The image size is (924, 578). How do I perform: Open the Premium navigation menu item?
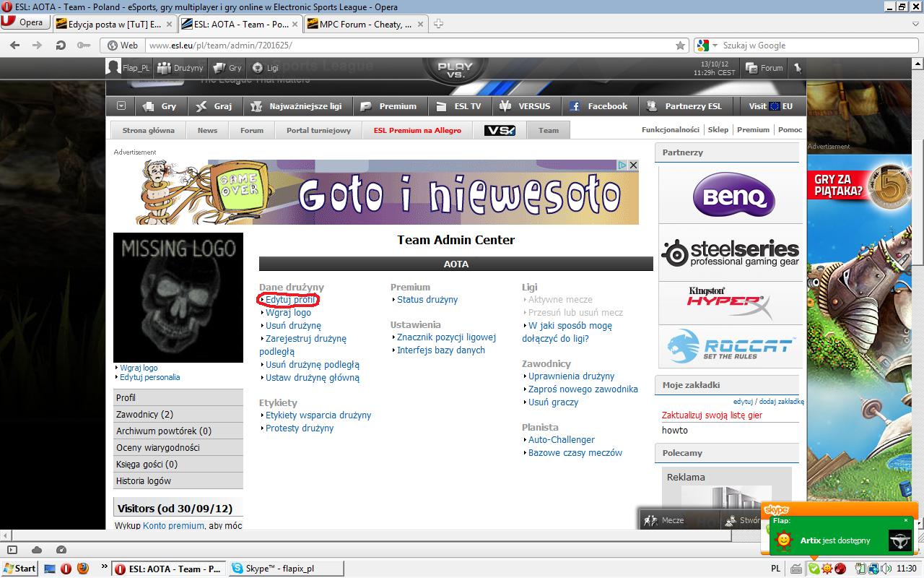[x=388, y=106]
